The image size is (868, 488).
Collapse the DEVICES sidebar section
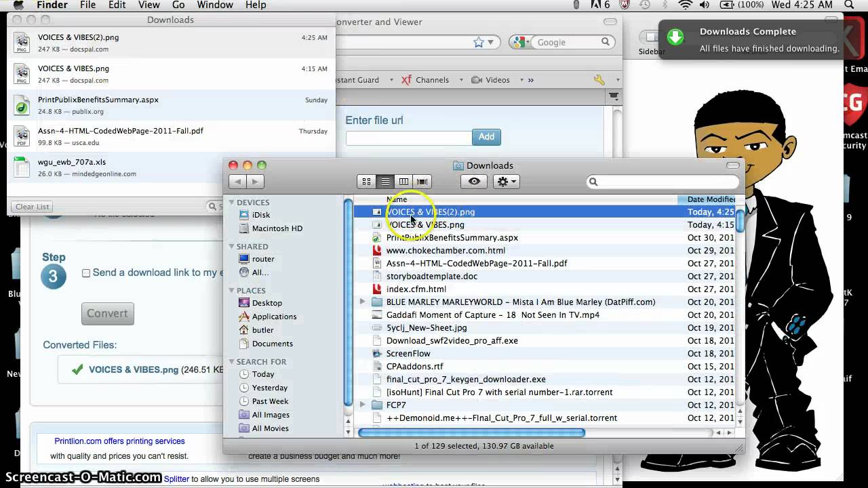click(x=231, y=203)
